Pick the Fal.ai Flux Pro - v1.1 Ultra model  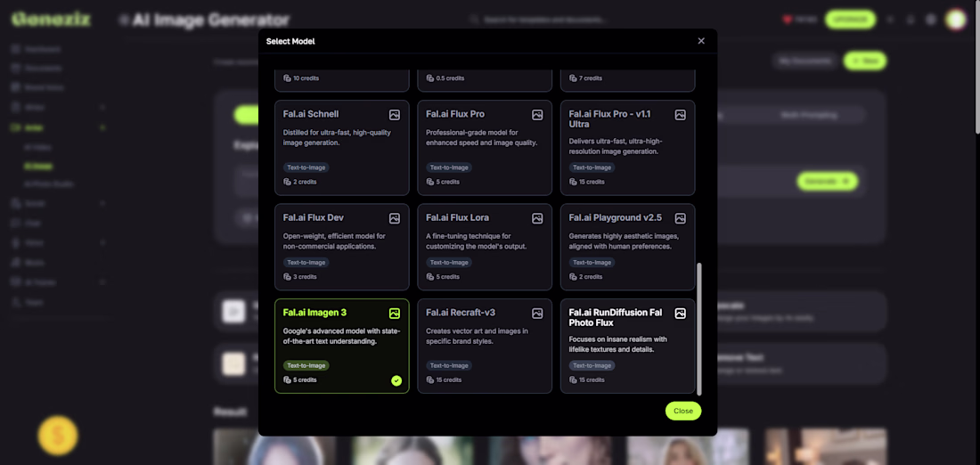(x=627, y=148)
